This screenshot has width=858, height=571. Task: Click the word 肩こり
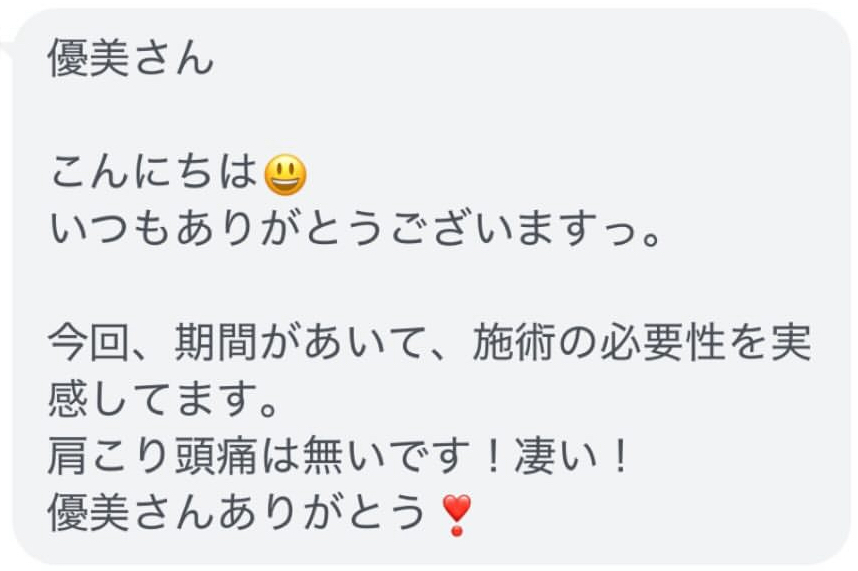tap(111, 457)
